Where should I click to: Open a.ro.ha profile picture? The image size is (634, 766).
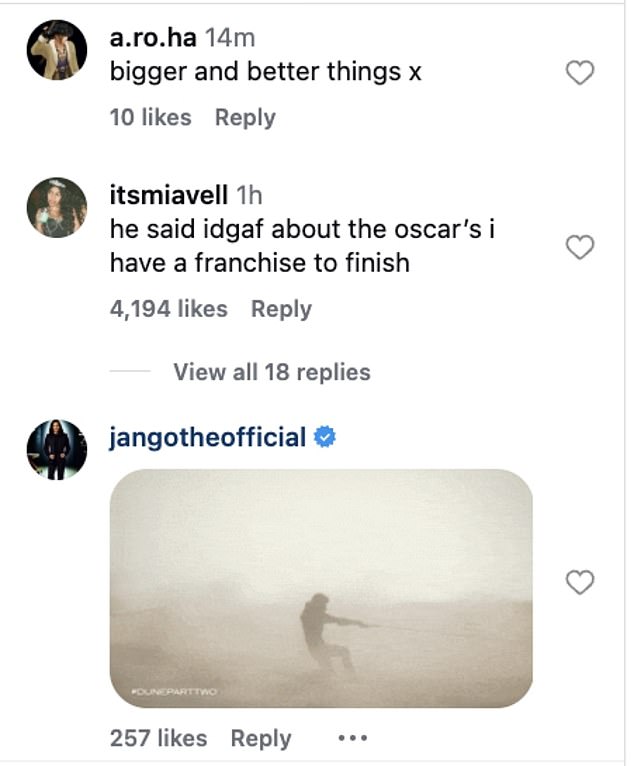click(x=56, y=49)
